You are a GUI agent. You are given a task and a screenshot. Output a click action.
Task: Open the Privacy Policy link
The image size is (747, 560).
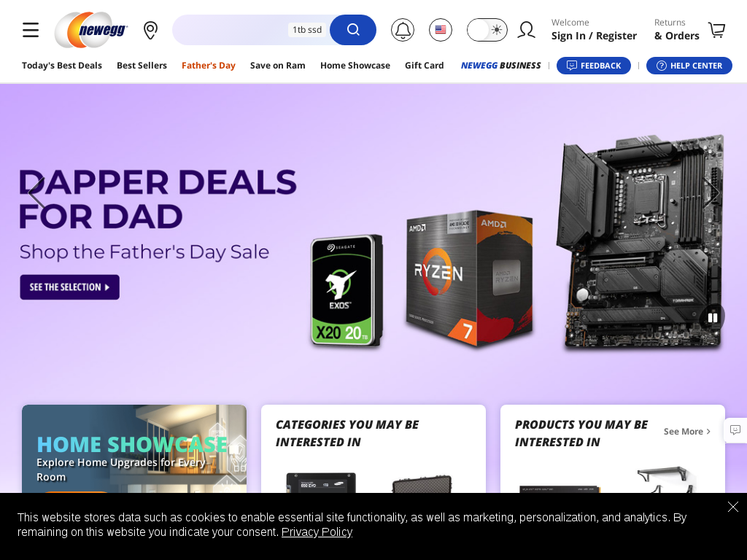[x=317, y=532]
